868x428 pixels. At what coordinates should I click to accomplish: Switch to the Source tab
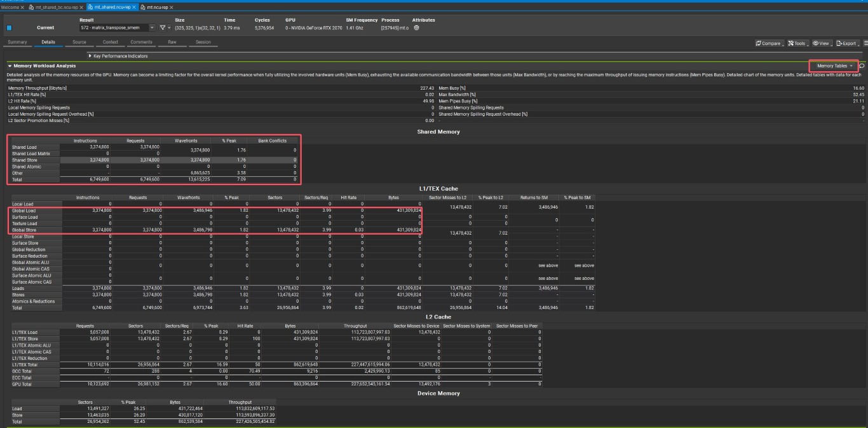click(79, 42)
